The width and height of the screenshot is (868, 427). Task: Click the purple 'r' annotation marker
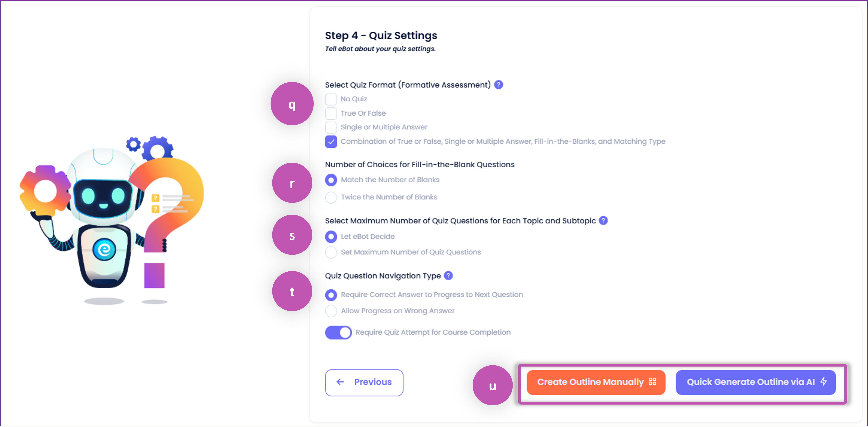292,183
